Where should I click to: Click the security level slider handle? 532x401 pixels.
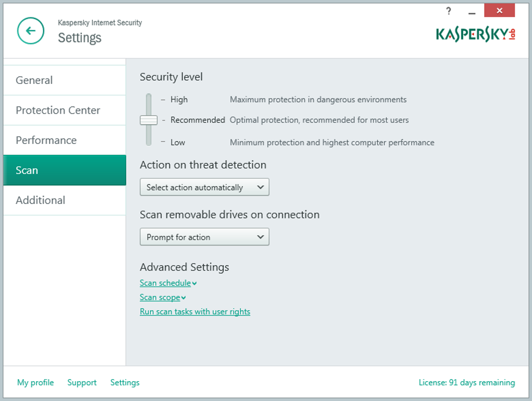(x=149, y=120)
